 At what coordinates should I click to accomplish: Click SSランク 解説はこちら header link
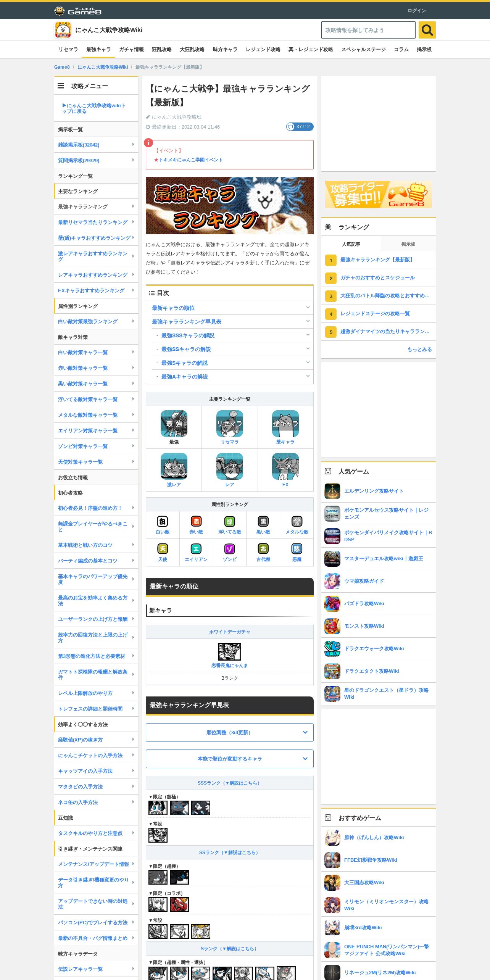click(x=229, y=853)
